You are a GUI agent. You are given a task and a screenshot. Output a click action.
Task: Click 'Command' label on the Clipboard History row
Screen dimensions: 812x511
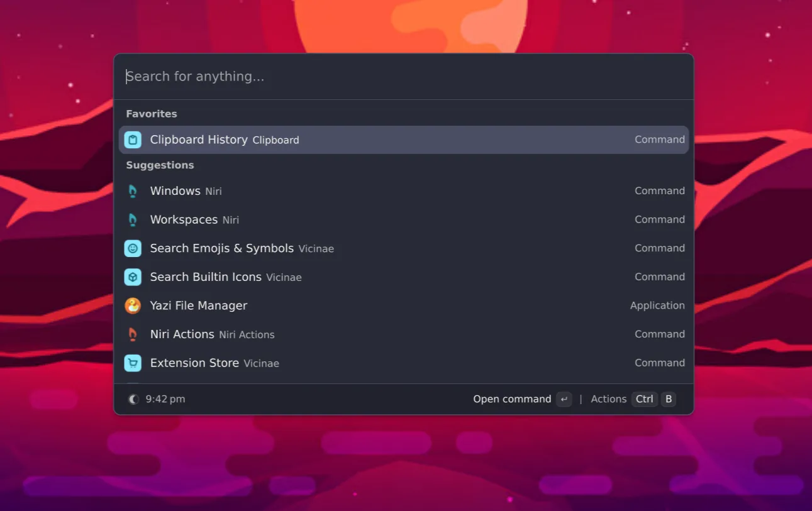click(x=660, y=140)
